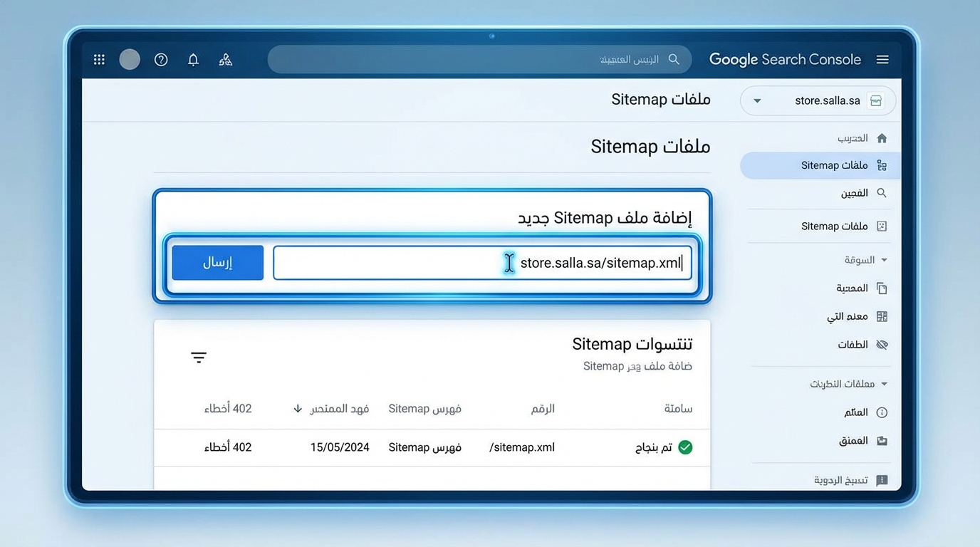Viewport: 980px width, 547px height.
Task: Click فهرس Sitemap in the /sitemap.xml row
Action: [424, 447]
